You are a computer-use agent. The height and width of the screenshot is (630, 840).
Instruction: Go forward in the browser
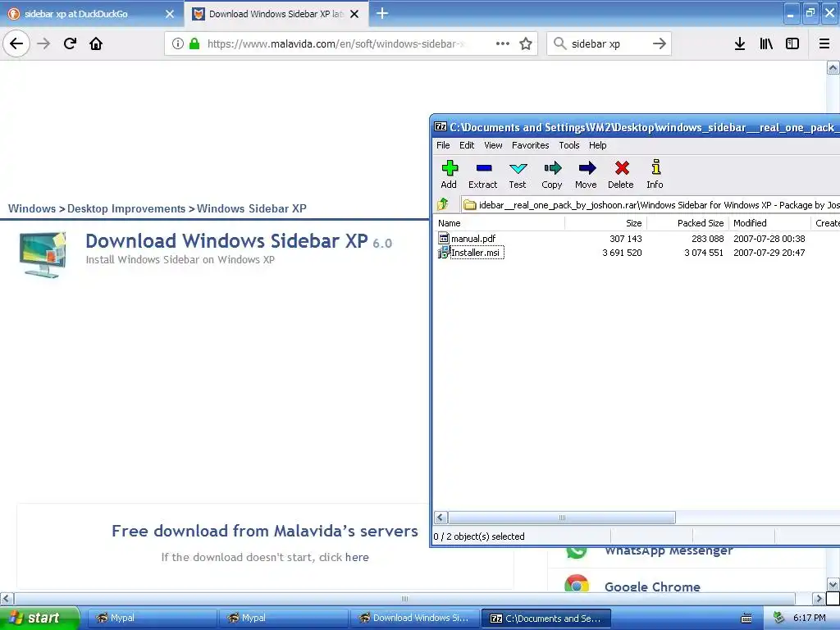click(44, 43)
